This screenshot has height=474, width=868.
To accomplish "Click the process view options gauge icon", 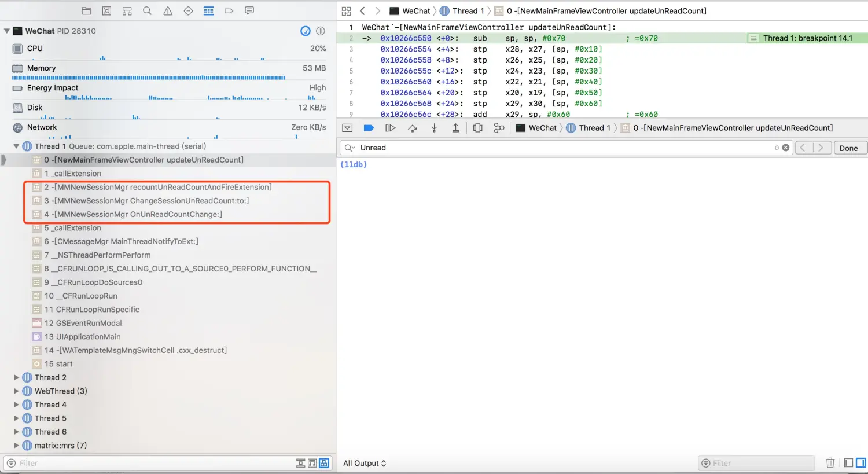I will click(306, 31).
